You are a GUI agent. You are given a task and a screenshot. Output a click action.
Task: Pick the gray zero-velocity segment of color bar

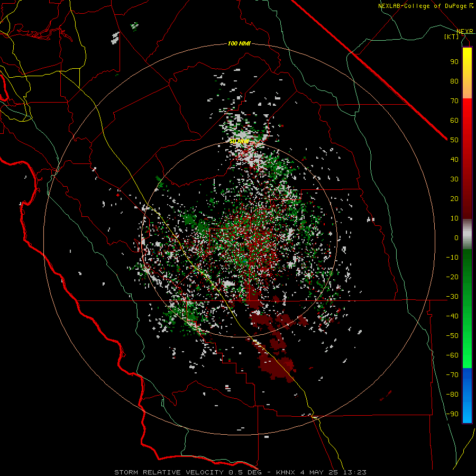pos(467,234)
